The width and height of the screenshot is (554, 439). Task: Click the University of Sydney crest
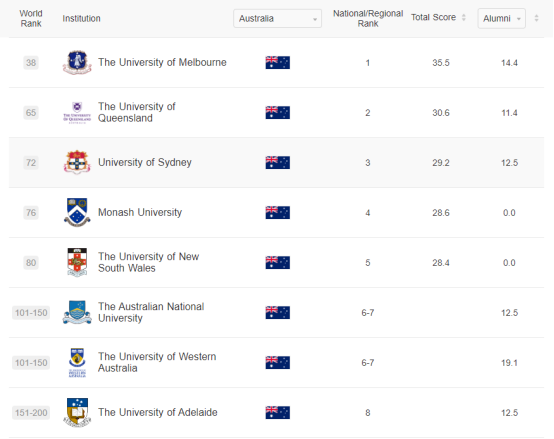[77, 162]
